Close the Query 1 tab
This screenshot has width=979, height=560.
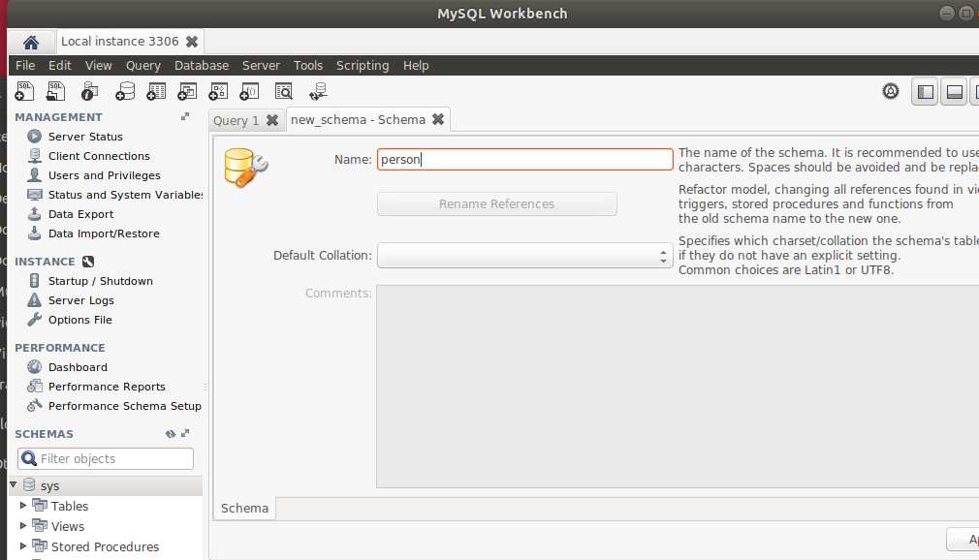pos(272,120)
